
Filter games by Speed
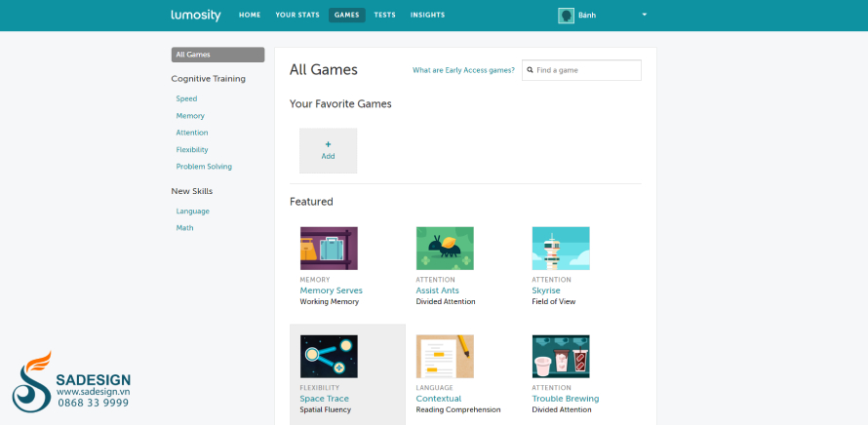pyautogui.click(x=186, y=99)
